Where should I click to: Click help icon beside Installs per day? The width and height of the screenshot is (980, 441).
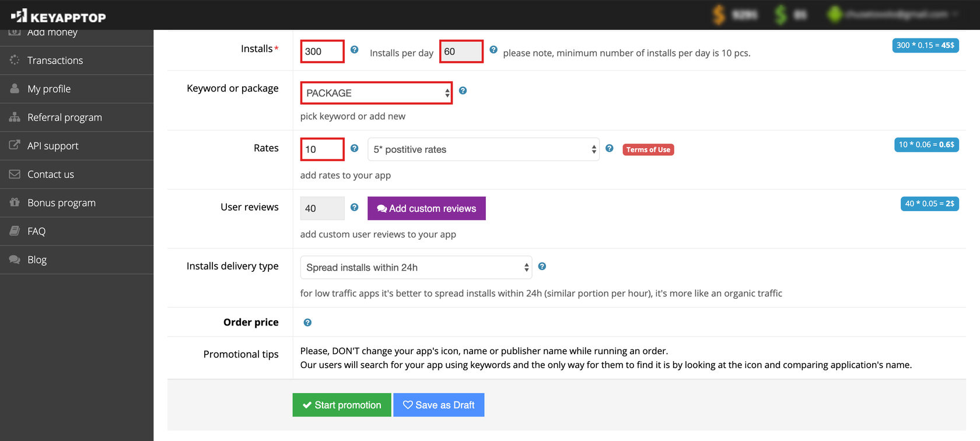tap(494, 50)
